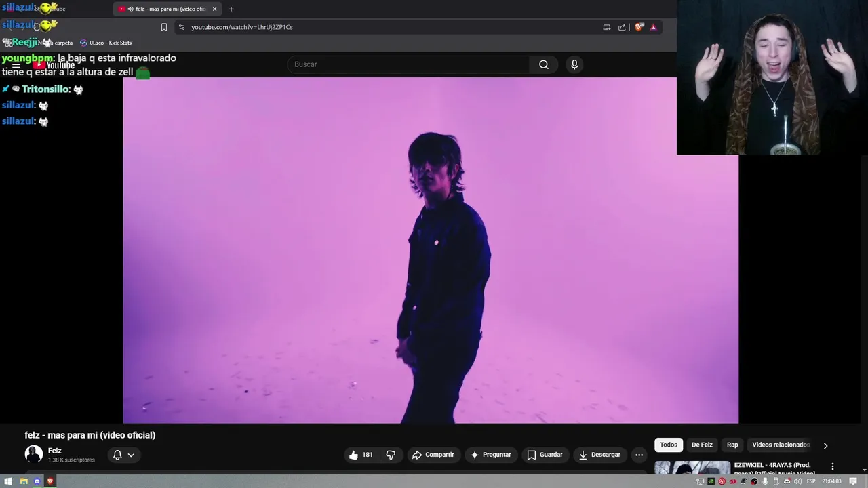Open the Windows Start menu

[x=8, y=481]
